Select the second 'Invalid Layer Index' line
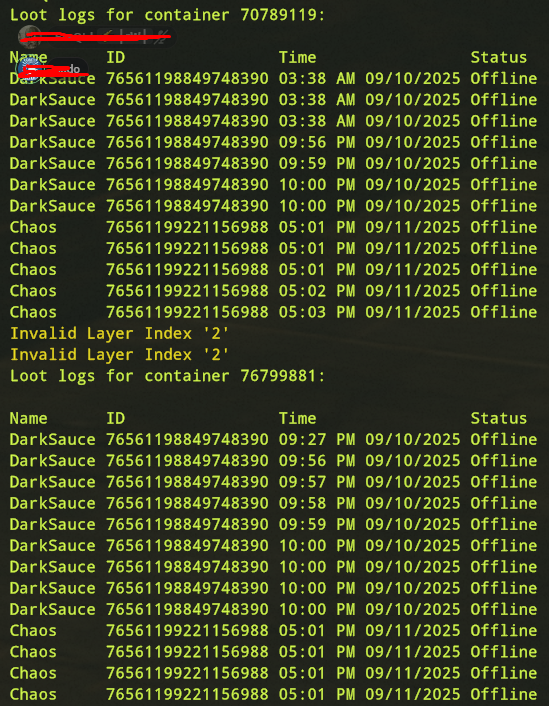The width and height of the screenshot is (549, 706). [119, 355]
